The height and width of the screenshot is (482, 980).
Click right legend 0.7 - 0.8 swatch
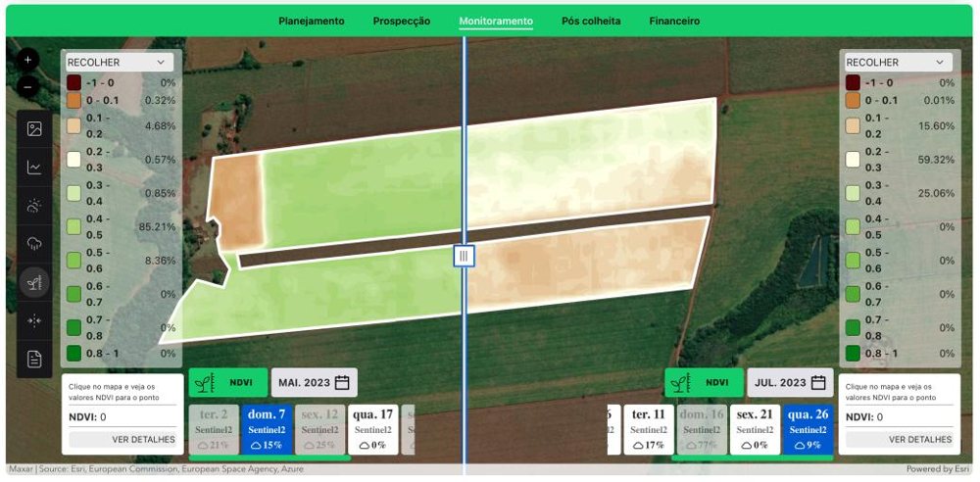click(x=854, y=327)
